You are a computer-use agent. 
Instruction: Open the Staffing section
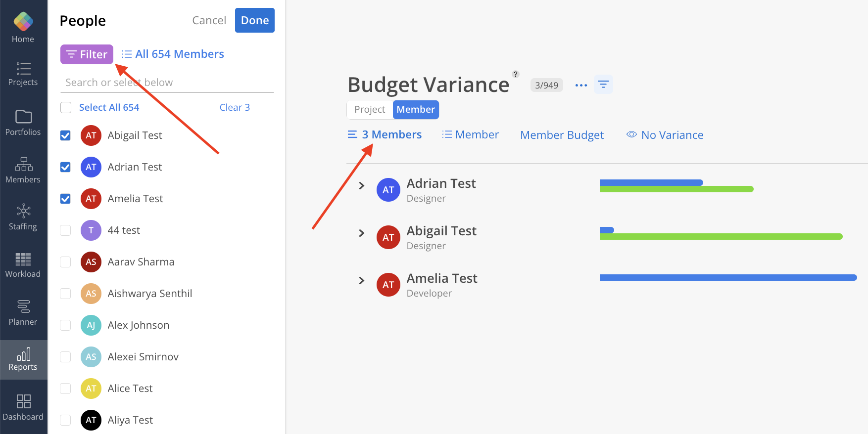[23, 217]
